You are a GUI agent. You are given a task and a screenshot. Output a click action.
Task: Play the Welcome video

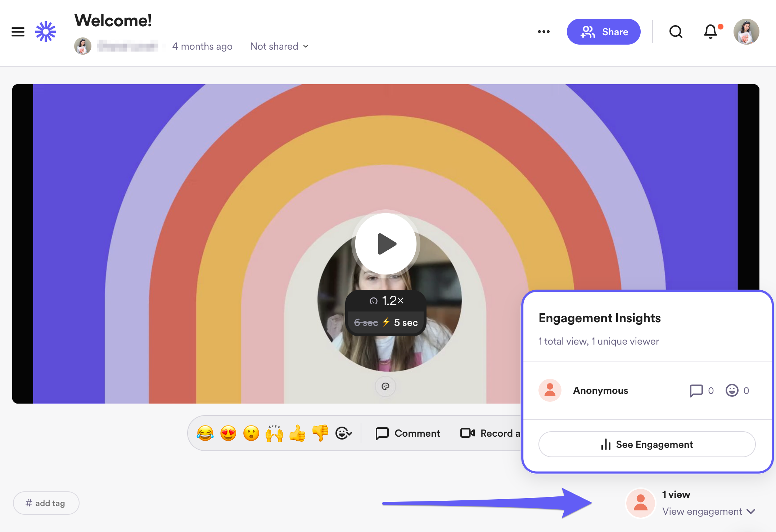(x=386, y=244)
